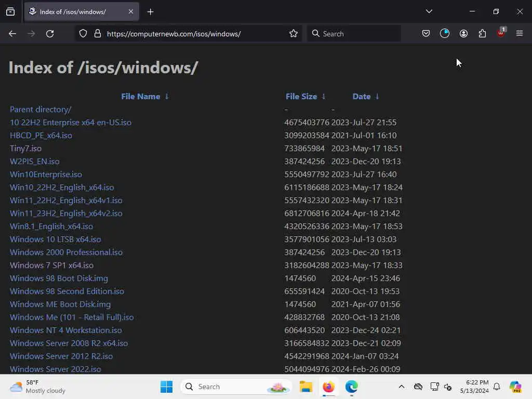Image resolution: width=532 pixels, height=399 pixels.
Task: Download Windows ME Boot Disk.img
Action: (x=60, y=304)
